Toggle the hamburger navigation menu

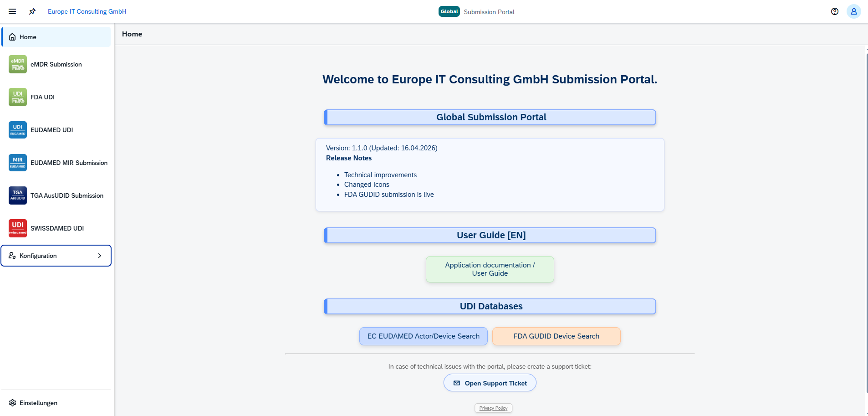pos(12,11)
